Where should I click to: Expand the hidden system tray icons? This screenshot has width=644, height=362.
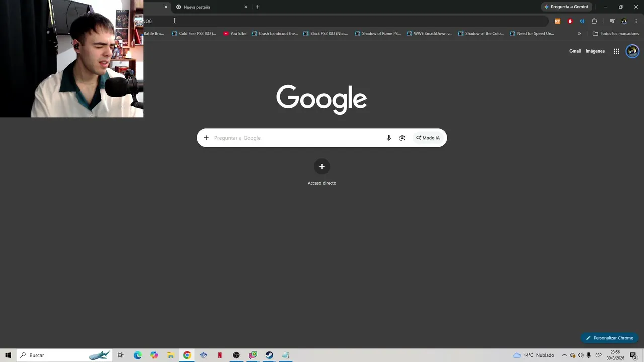(564, 355)
